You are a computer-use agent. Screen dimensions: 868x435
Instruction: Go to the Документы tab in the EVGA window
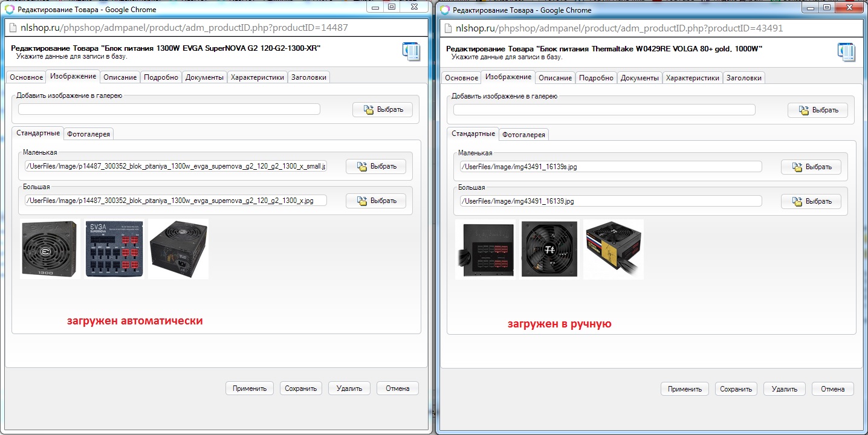tap(204, 77)
